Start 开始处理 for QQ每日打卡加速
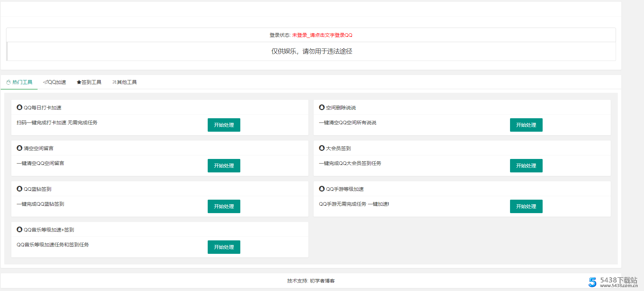Viewport: 644px width, 291px height. click(x=224, y=125)
